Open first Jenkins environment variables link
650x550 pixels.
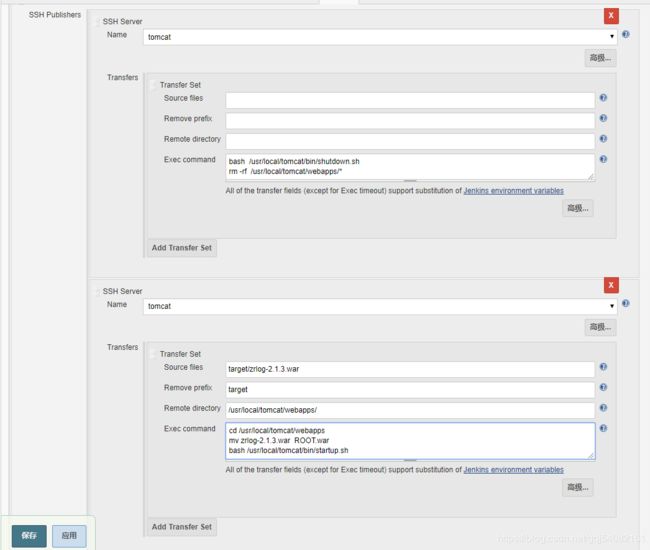[x=513, y=191]
